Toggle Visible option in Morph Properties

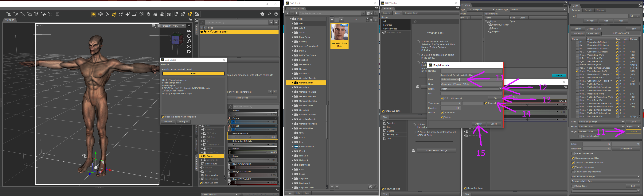(x=442, y=117)
